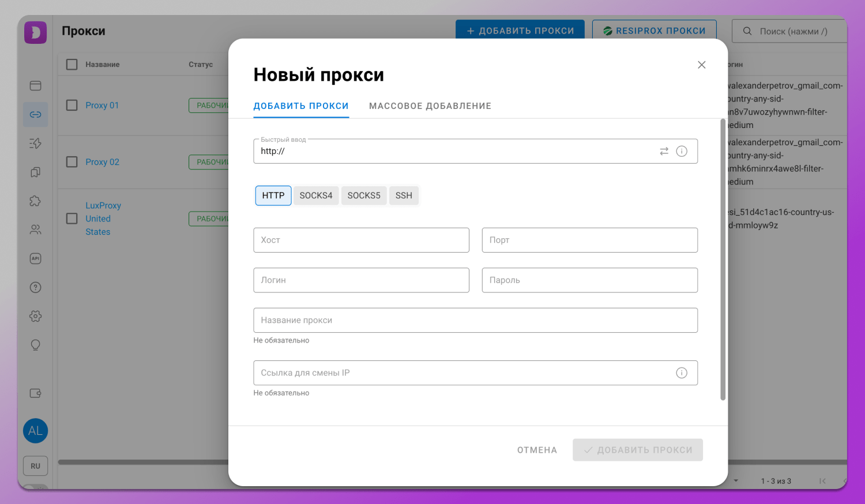Switch to the МАССОВОЕ ДОБАВЛЕНИЕ tab

tap(430, 106)
